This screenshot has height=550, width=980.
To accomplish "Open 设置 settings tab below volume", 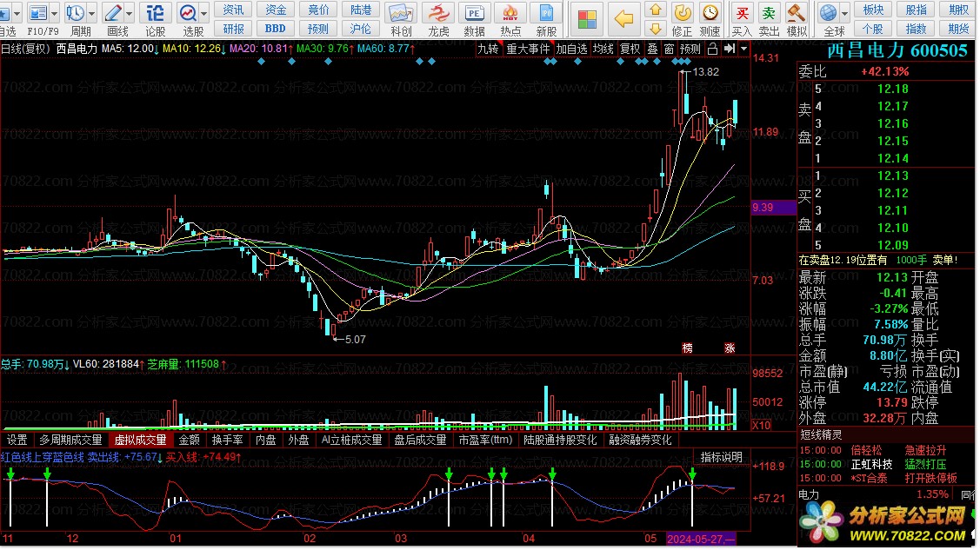I will click(17, 441).
